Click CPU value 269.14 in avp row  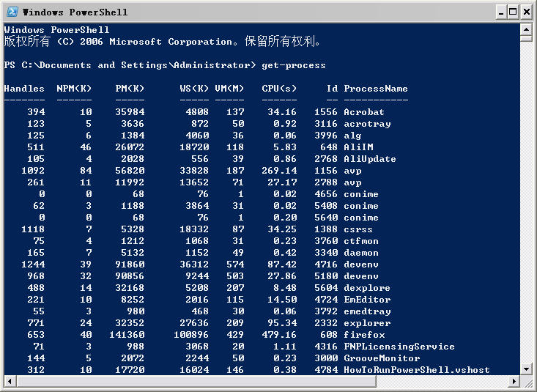[279, 171]
